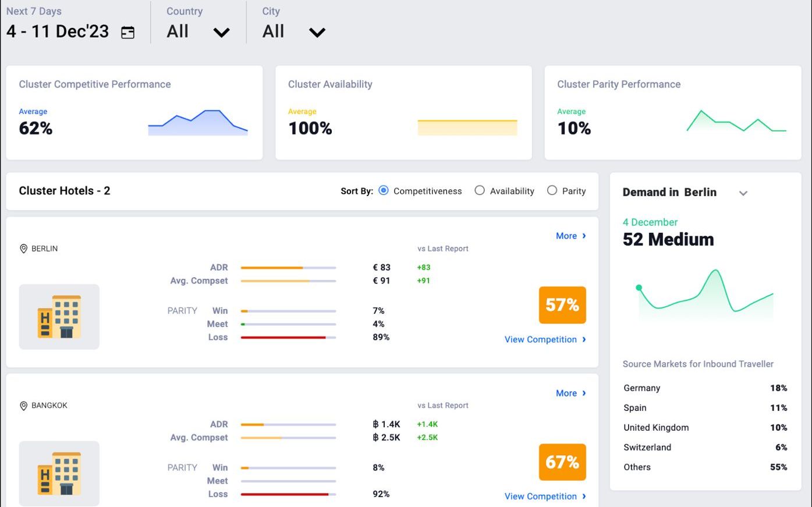
Task: Click the Bangkok location pin icon
Action: pyautogui.click(x=24, y=406)
